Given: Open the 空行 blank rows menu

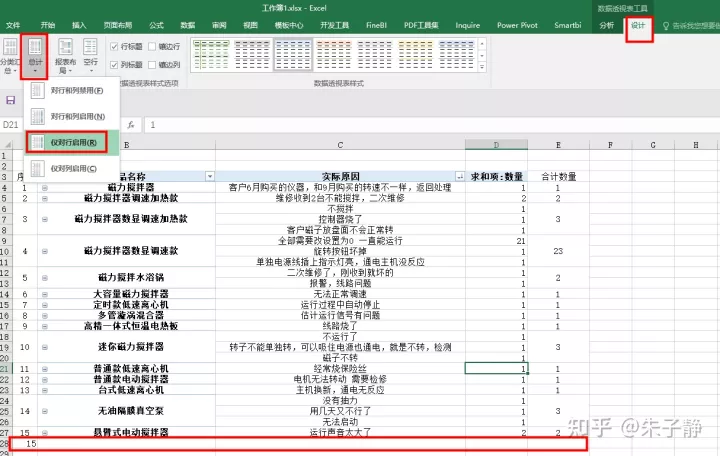Looking at the screenshot, I should (x=90, y=57).
